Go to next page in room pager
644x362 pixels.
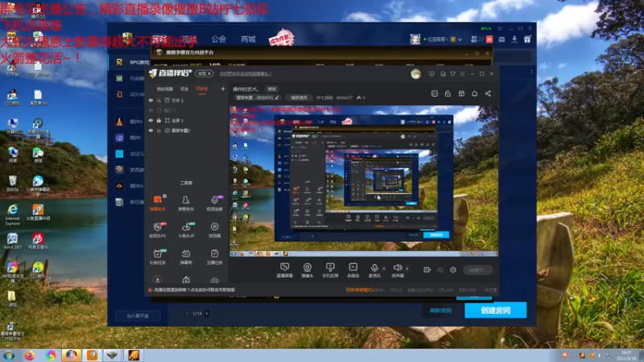pos(207,314)
